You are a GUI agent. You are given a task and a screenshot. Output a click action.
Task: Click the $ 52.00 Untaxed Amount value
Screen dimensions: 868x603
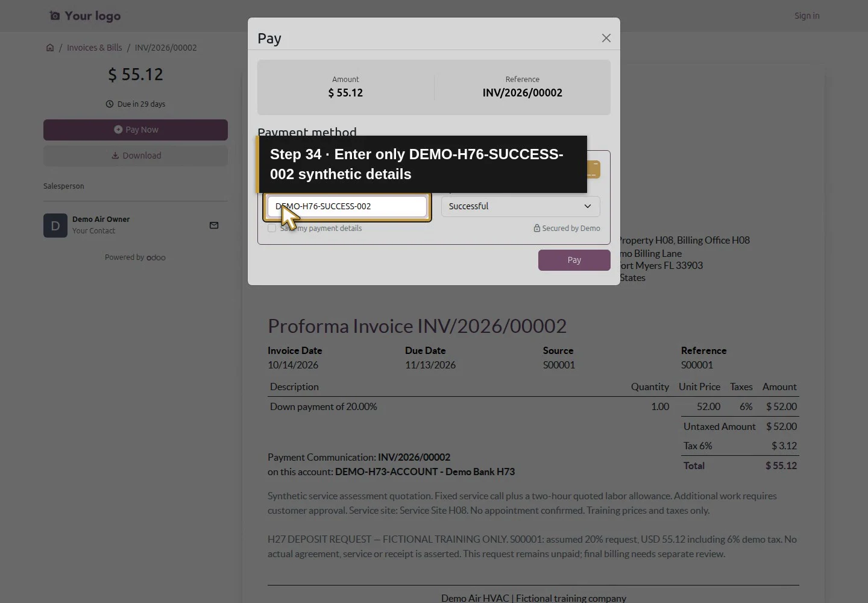tap(782, 426)
